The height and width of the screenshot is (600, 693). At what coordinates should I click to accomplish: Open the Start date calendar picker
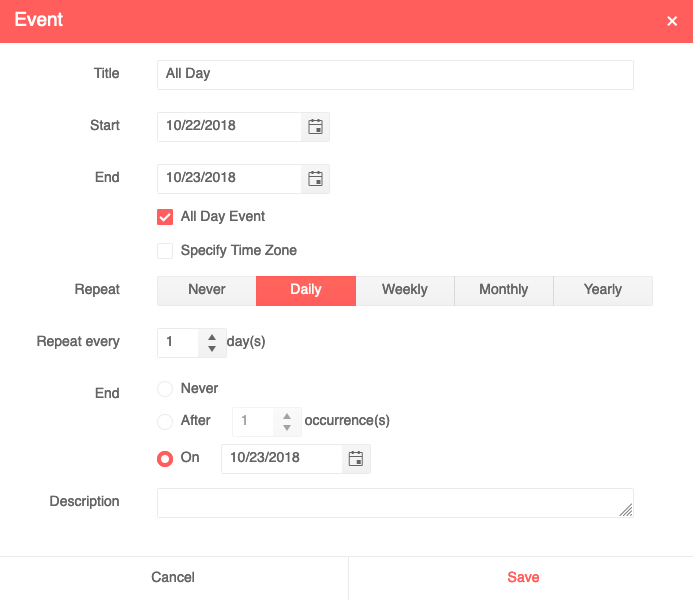pyautogui.click(x=315, y=127)
